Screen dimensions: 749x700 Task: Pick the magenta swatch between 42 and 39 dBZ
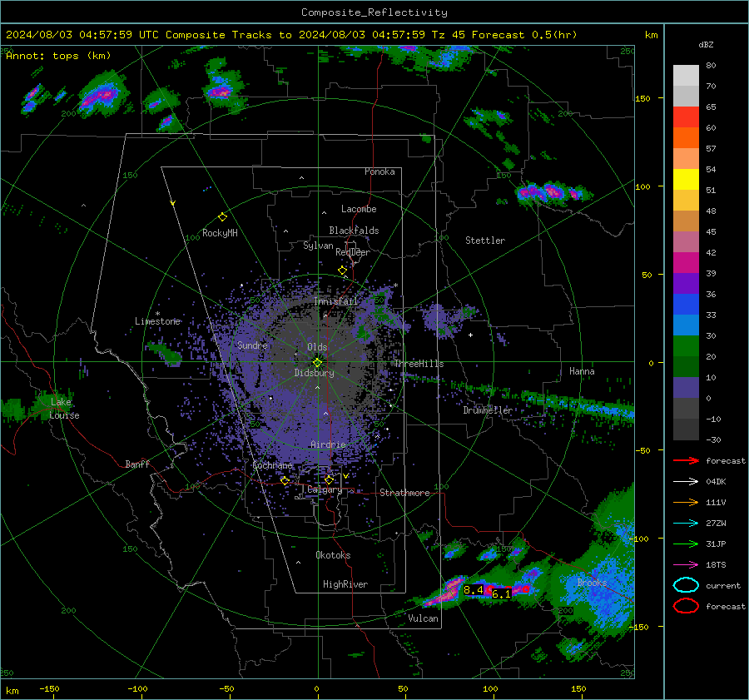pos(686,263)
